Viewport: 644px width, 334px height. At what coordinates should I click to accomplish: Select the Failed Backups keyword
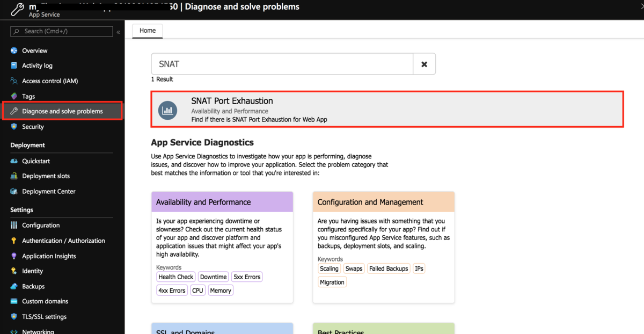[x=389, y=268]
